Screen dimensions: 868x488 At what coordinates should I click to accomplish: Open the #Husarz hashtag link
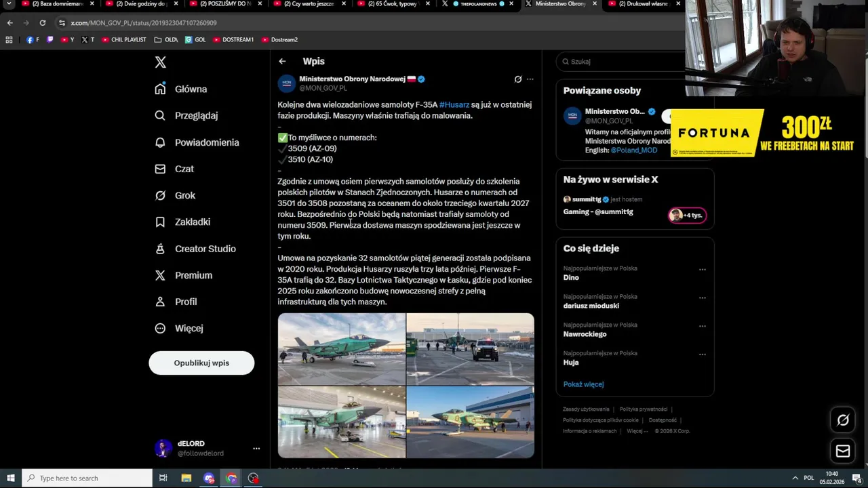coord(454,104)
